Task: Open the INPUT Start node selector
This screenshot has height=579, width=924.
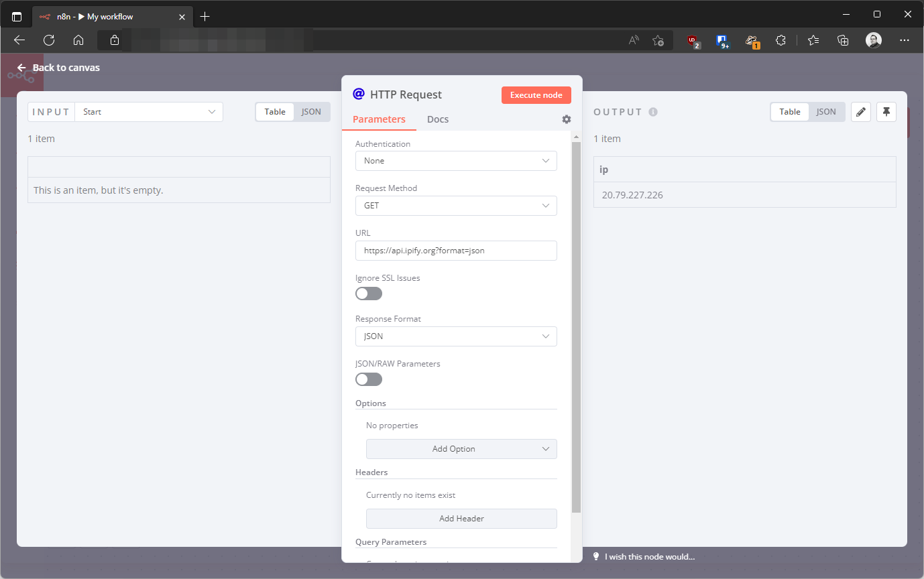Action: (149, 112)
